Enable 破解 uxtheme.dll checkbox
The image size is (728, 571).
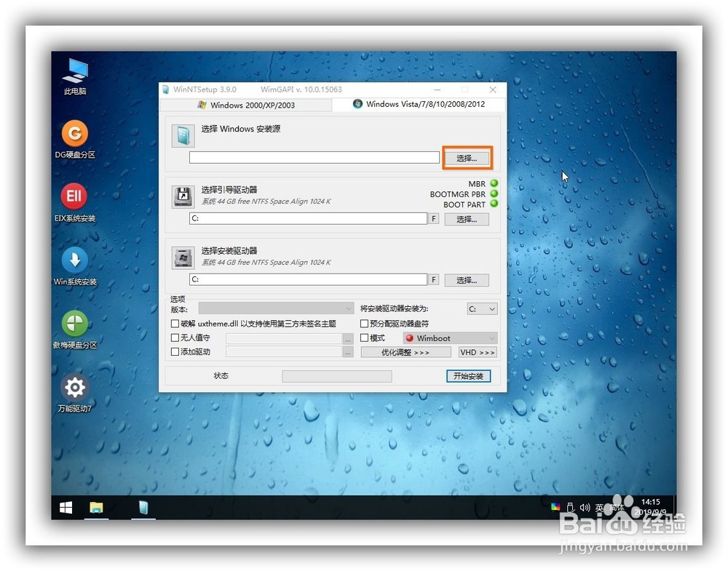175,324
